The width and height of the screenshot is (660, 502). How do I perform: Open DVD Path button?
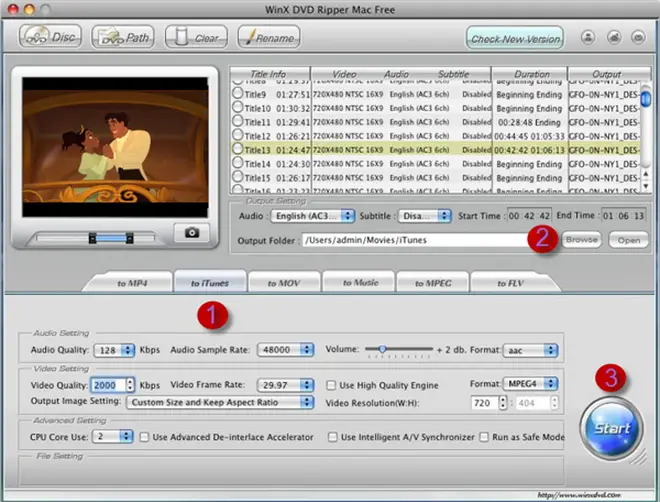123,37
